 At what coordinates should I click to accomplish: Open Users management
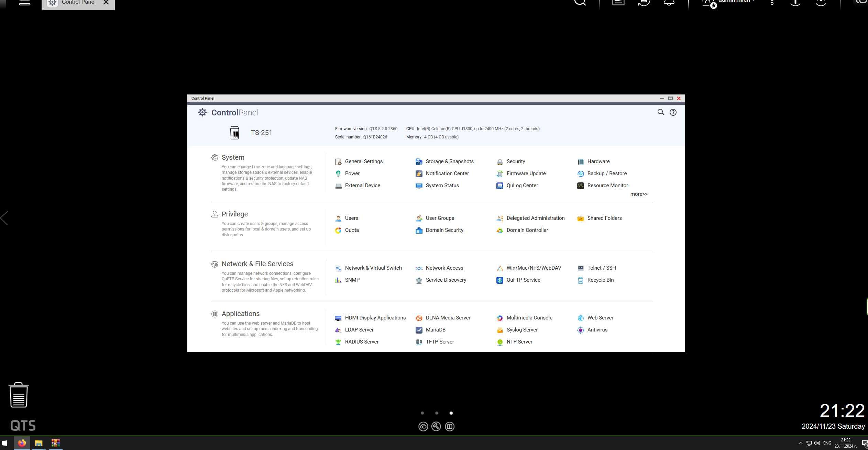[x=347, y=218]
